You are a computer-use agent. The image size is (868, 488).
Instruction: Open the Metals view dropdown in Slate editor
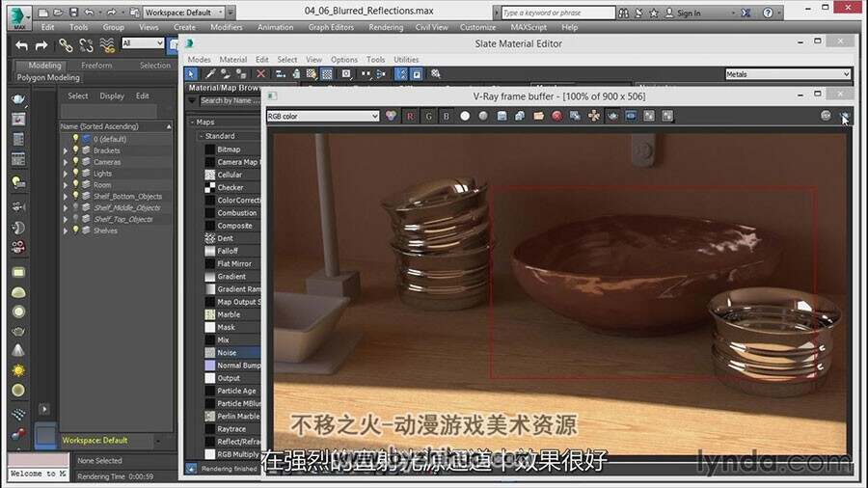pyautogui.click(x=787, y=74)
